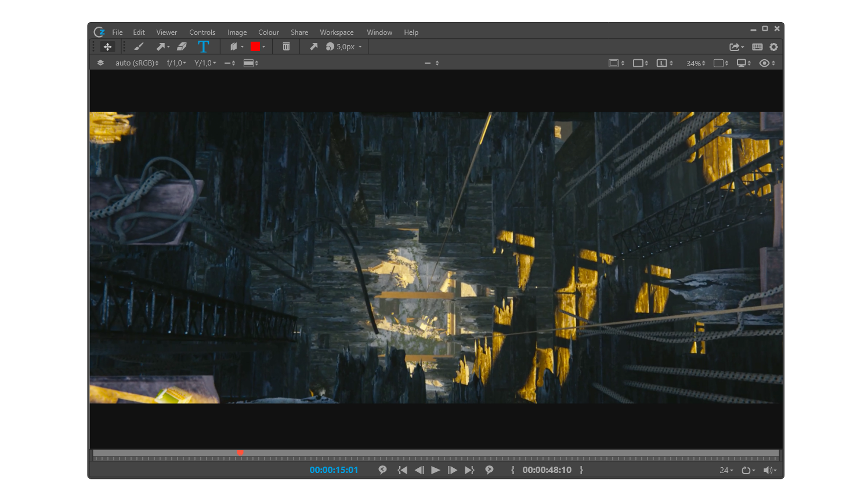Select the pan/move tool
868x502 pixels.
[x=107, y=47]
